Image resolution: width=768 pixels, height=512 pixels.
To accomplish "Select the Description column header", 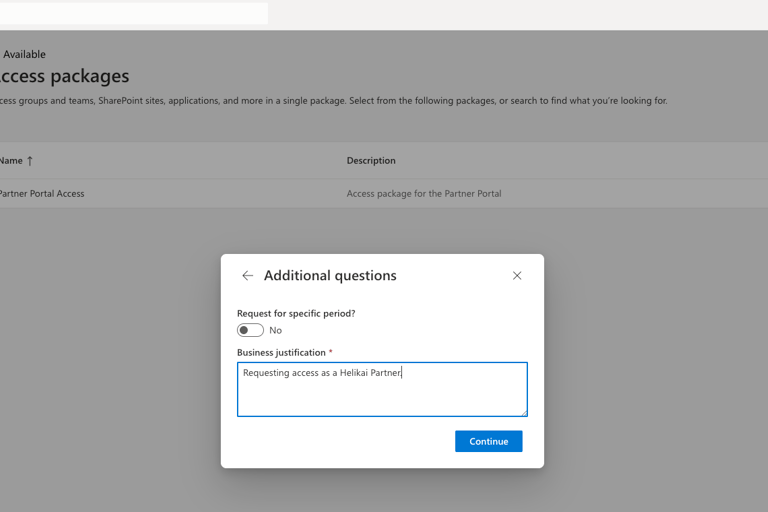I will pos(371,161).
